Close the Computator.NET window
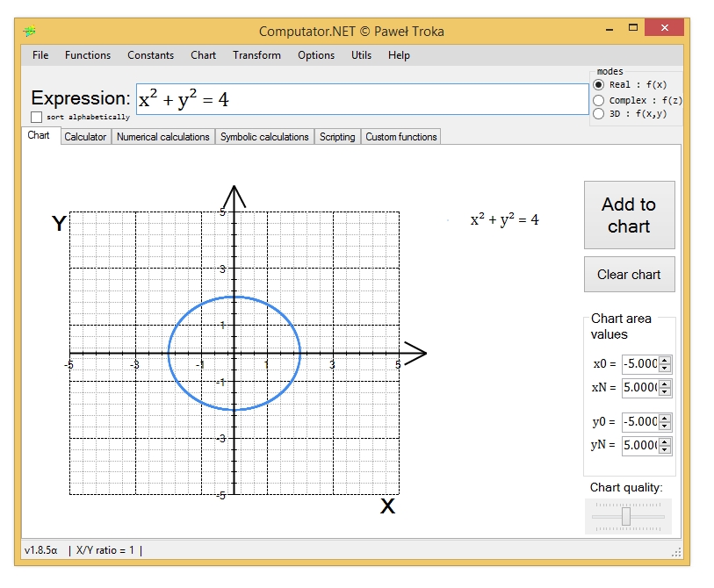The image size is (714, 588). coord(664,28)
